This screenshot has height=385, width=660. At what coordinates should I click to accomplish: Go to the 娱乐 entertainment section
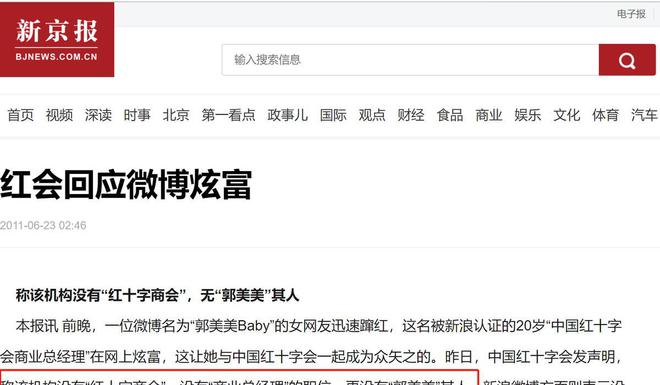coord(527,114)
